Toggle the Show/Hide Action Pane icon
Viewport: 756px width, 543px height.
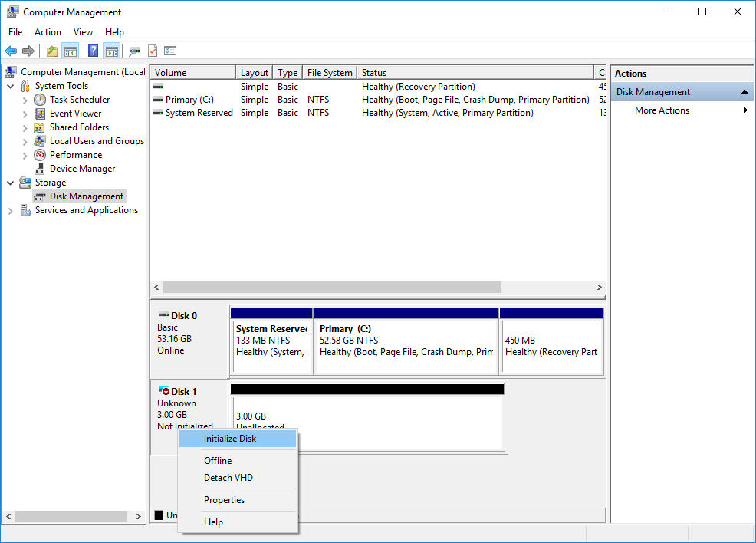click(112, 51)
